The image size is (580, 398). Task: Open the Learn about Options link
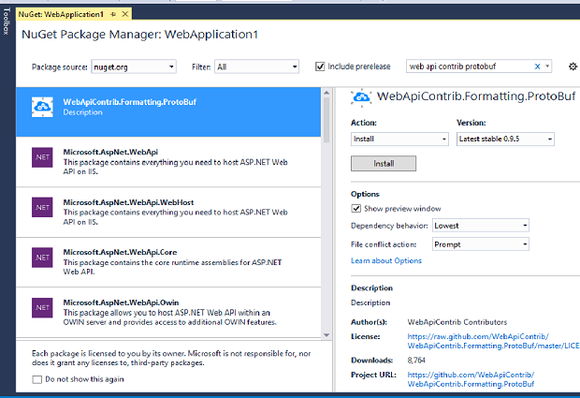point(386,261)
